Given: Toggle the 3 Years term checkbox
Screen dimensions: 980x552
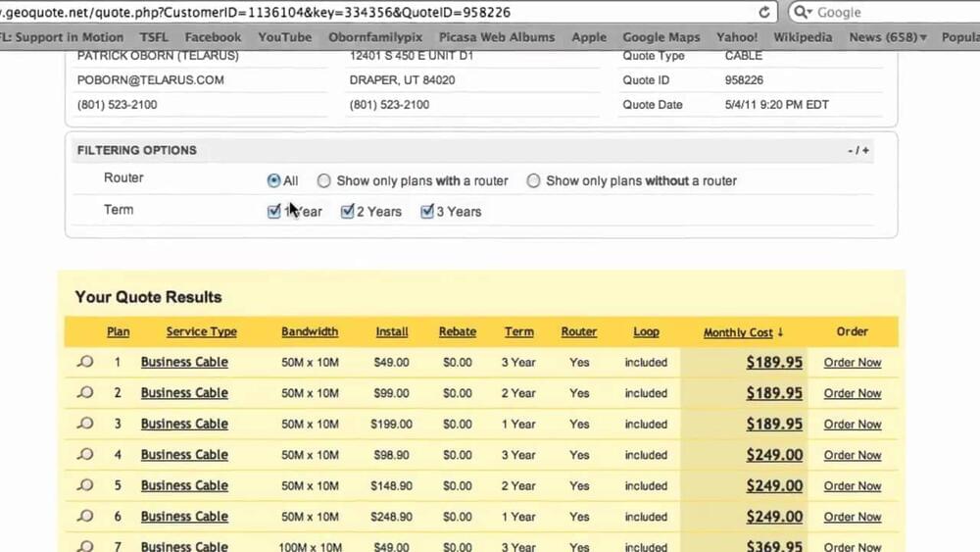Looking at the screenshot, I should point(426,212).
